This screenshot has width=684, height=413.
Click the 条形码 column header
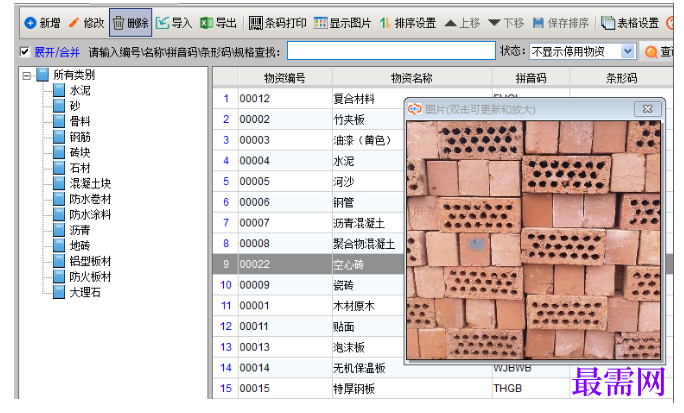click(x=622, y=78)
